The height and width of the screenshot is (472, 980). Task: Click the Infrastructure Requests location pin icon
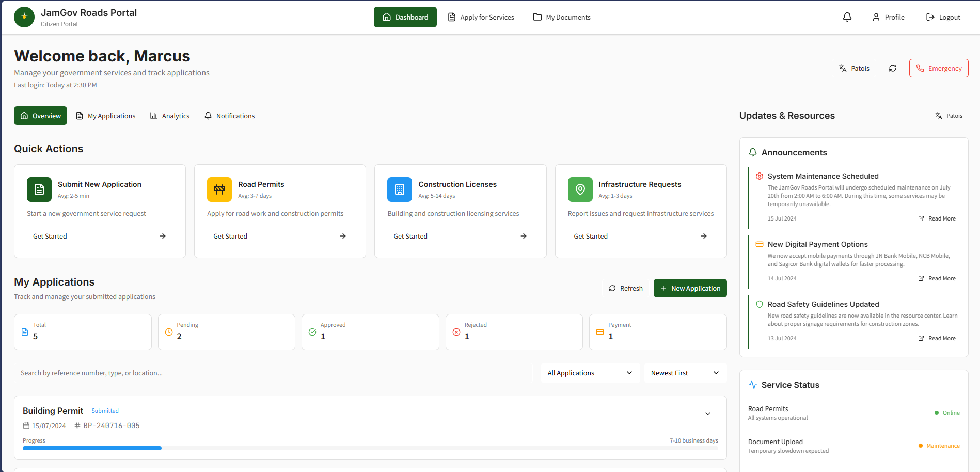point(580,190)
